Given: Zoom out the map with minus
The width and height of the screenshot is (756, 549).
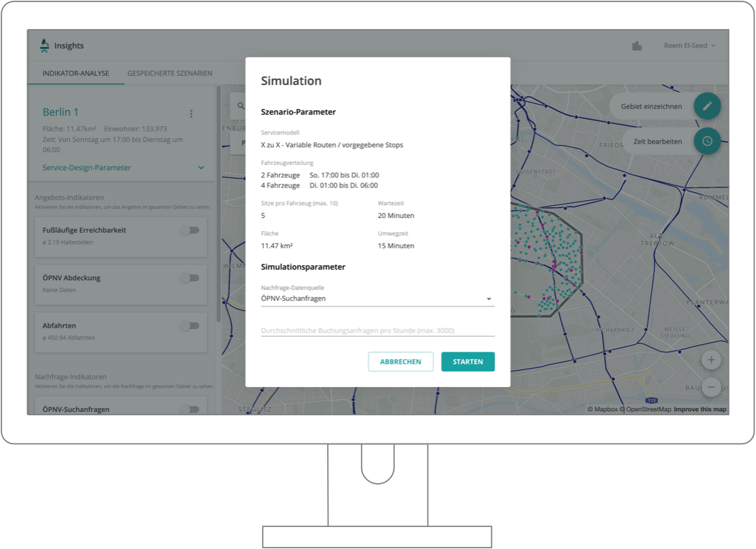Looking at the screenshot, I should click(711, 387).
